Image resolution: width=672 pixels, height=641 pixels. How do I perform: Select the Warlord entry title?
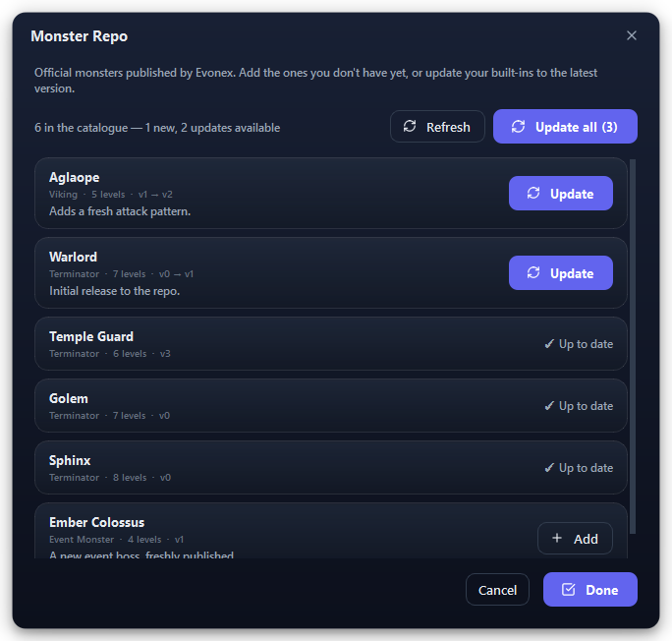click(x=74, y=257)
